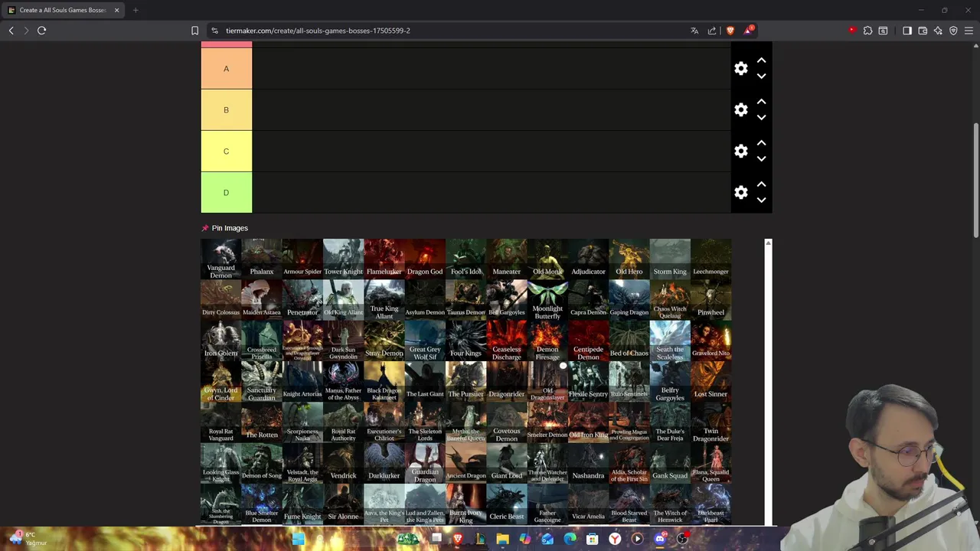Edit the yellow C tier label
The height and width of the screenshot is (551, 980).
(x=226, y=151)
